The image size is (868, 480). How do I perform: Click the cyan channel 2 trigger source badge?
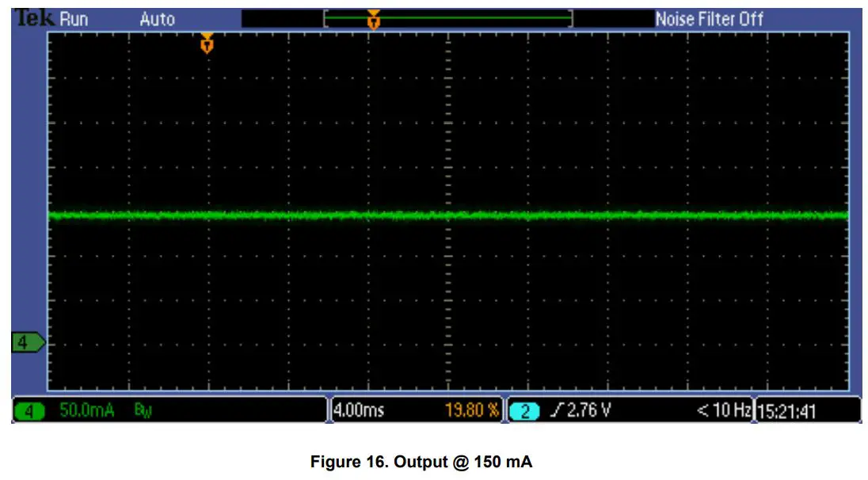click(523, 411)
